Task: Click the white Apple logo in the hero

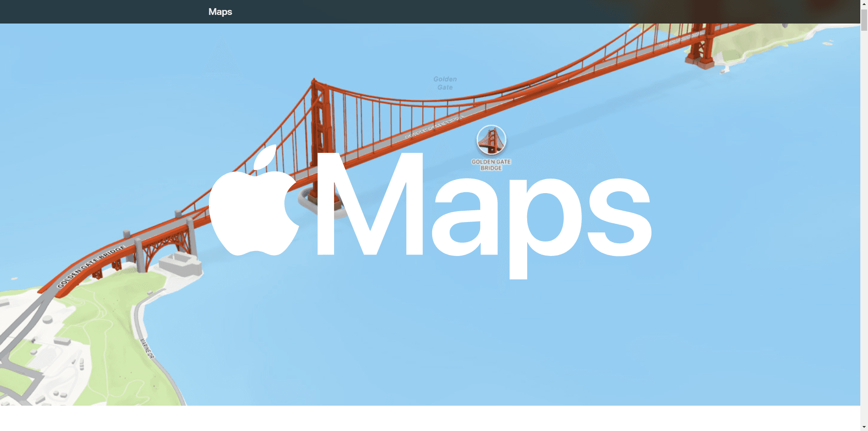Action: (254, 201)
